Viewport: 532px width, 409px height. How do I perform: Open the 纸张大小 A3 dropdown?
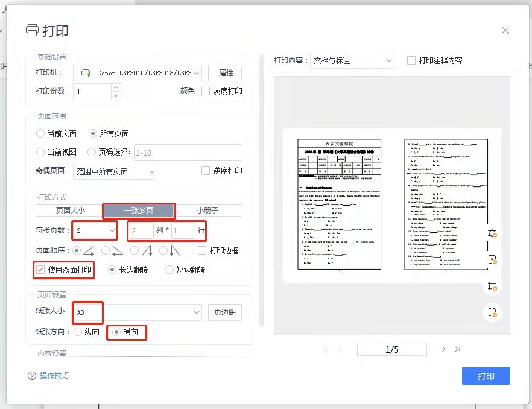pyautogui.click(x=196, y=312)
